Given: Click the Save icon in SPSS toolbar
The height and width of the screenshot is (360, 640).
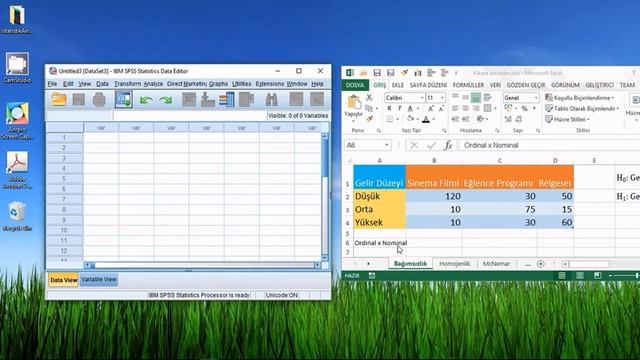Looking at the screenshot, I should tap(79, 99).
